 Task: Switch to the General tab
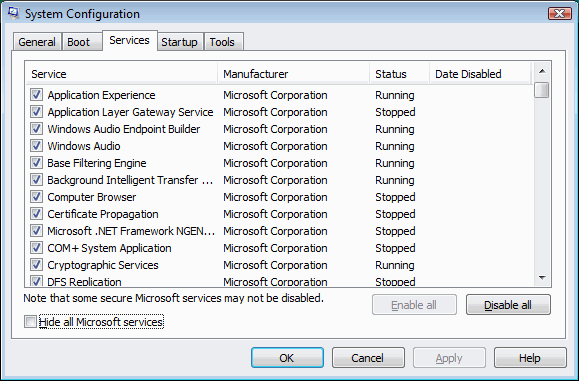pyautogui.click(x=37, y=42)
